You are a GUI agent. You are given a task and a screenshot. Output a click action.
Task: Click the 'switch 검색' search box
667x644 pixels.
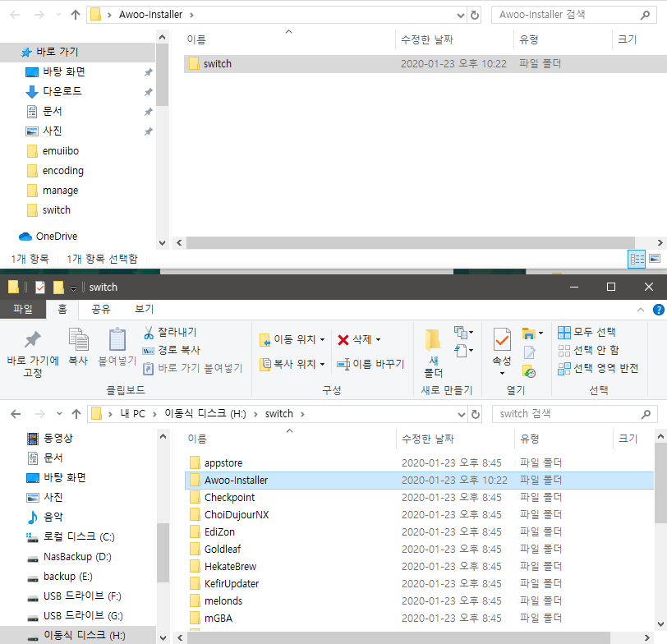(574, 414)
